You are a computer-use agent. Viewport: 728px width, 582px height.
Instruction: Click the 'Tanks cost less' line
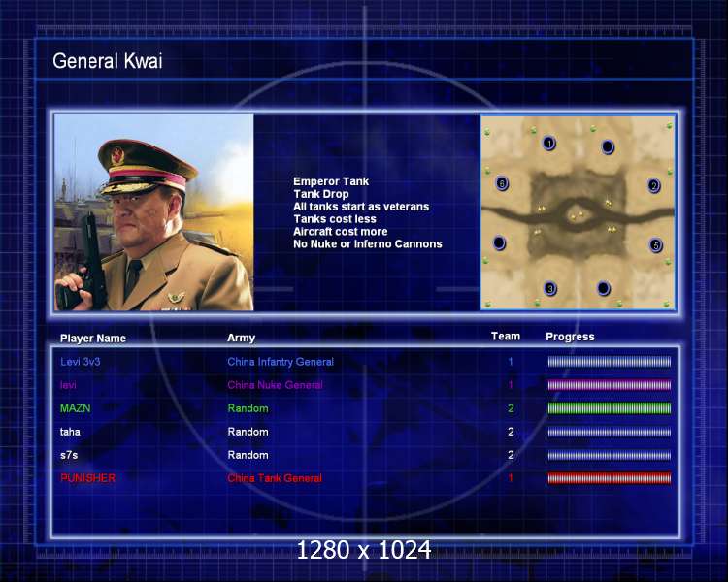tap(335, 219)
